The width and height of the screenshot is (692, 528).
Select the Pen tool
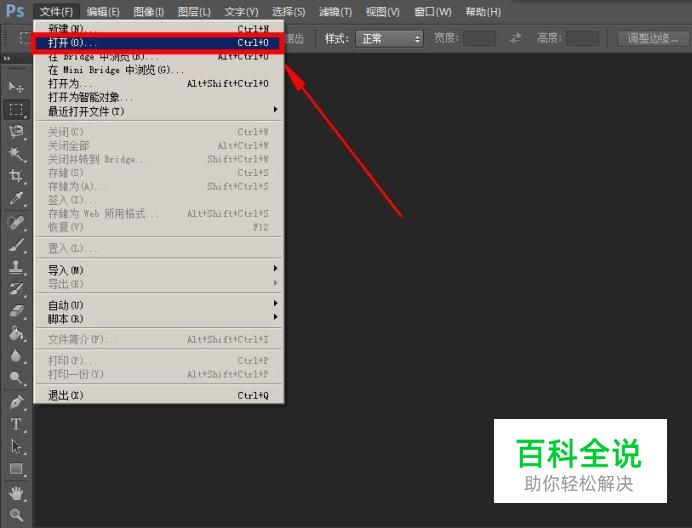16,402
